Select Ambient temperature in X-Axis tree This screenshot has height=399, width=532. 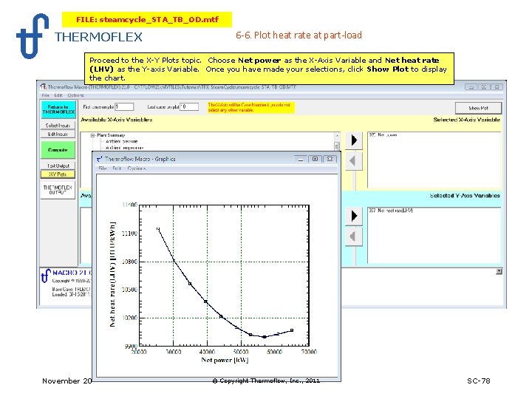124,148
